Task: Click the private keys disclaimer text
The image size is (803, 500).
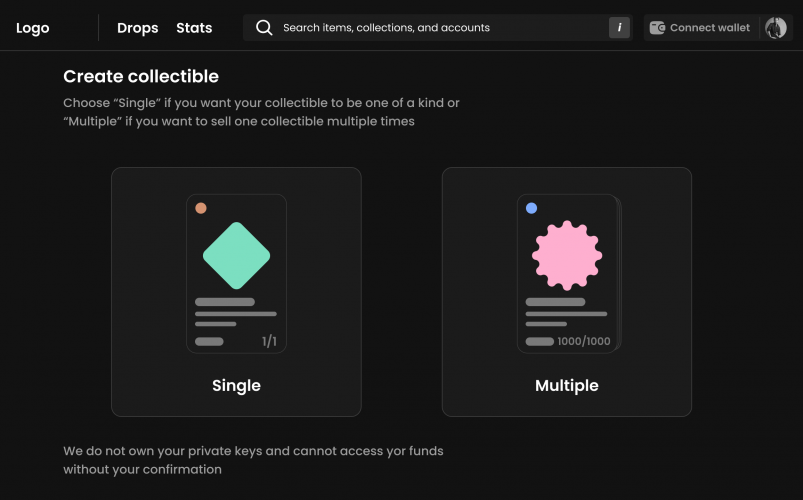Action: (253, 460)
